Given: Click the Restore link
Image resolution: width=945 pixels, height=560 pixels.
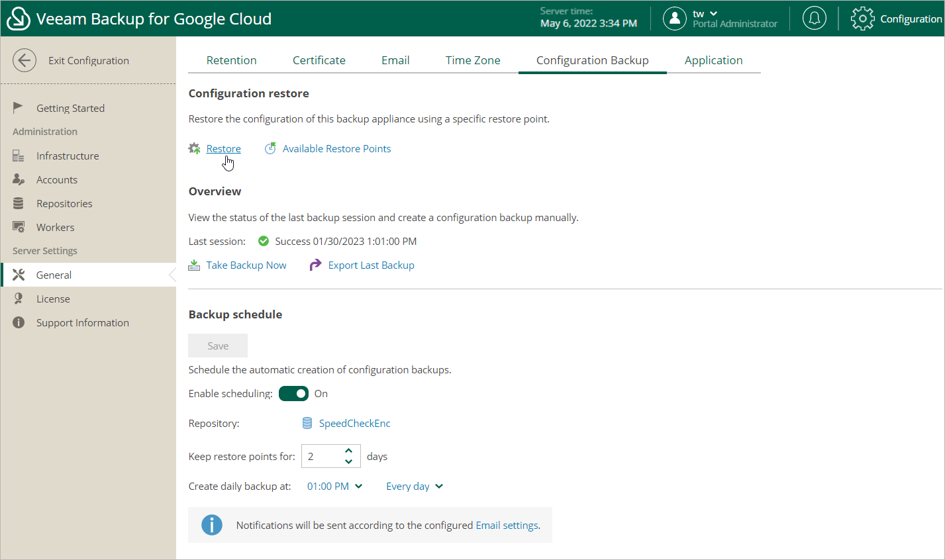Looking at the screenshot, I should coord(223,149).
